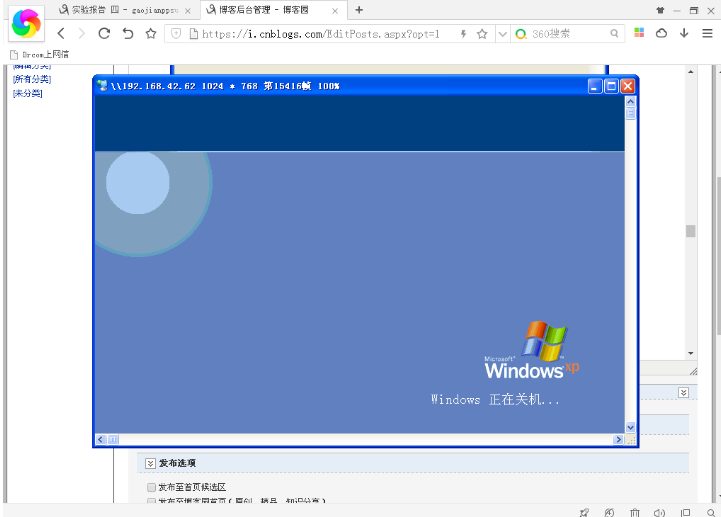Open favorites star next to the undo arrow
This screenshot has height=517, width=721.
coord(151,33)
